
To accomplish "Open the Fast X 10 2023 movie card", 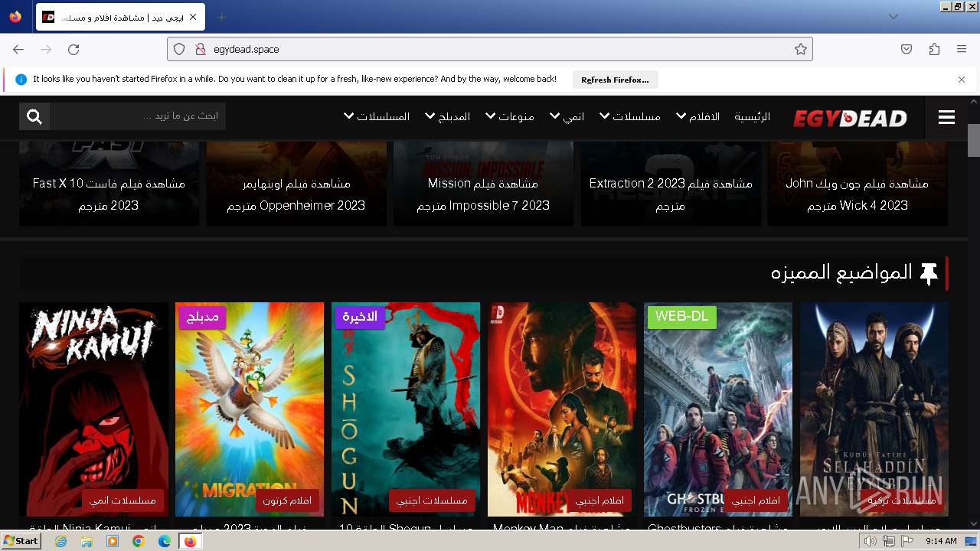I will (109, 184).
